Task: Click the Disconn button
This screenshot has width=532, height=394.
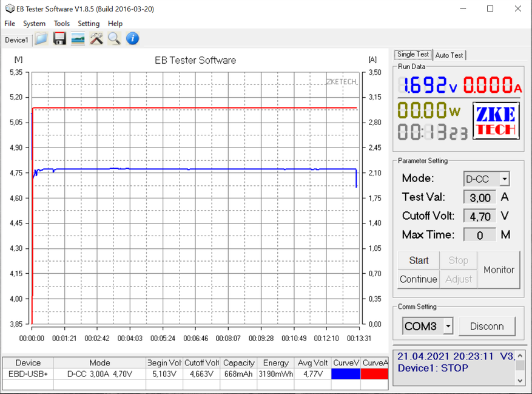Action: (x=487, y=327)
